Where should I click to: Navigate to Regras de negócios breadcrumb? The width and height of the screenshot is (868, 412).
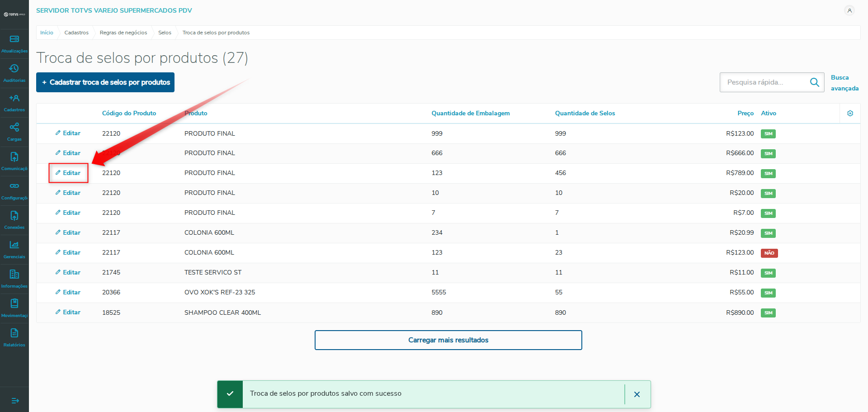(123, 33)
